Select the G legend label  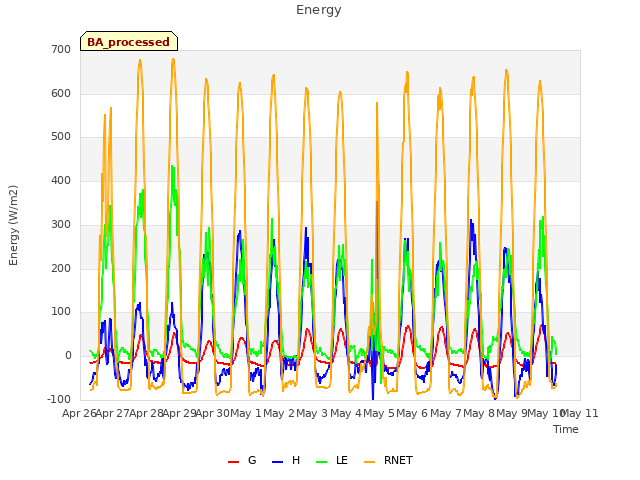252,460
